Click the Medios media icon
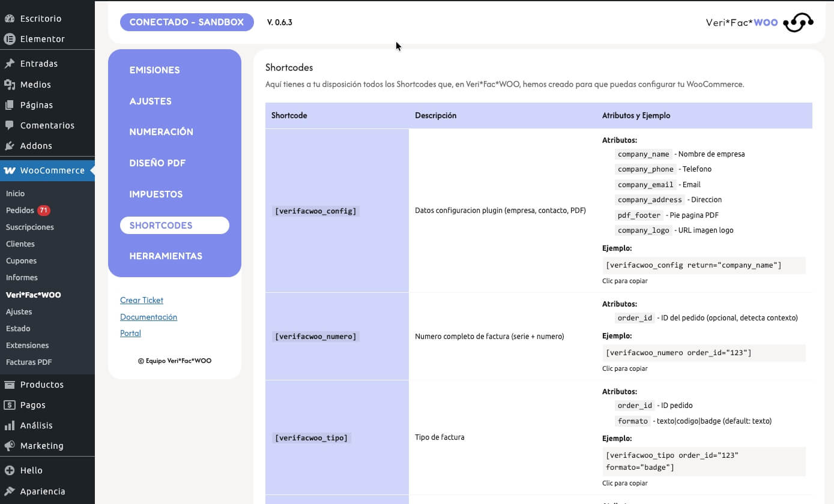This screenshot has width=834, height=504. 10,85
